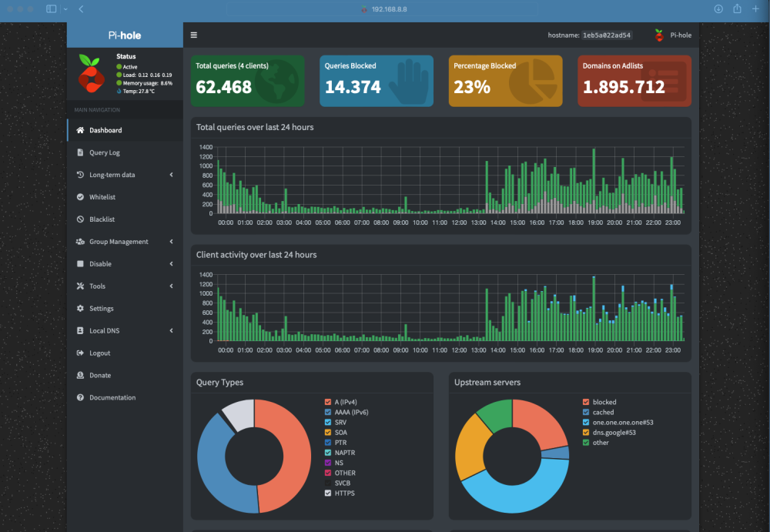Uncheck the dns.google#53 upstream checkbox
The width and height of the screenshot is (770, 532).
[x=586, y=432]
